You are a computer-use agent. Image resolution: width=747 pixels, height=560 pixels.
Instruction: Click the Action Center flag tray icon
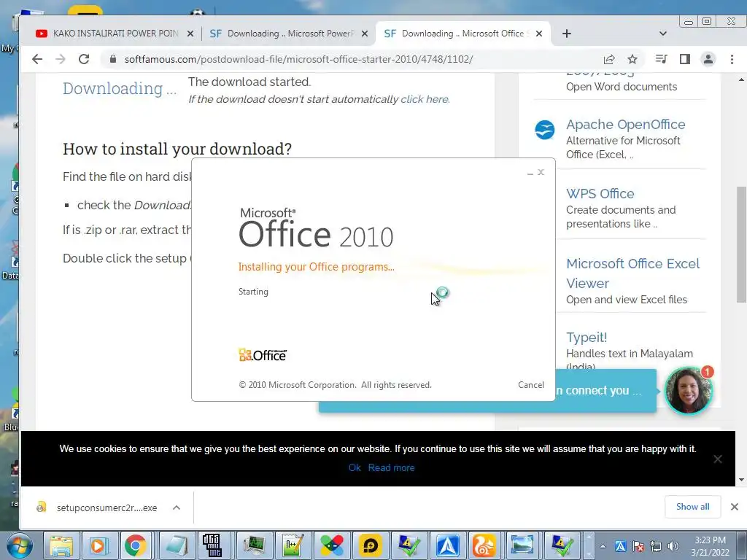(x=638, y=546)
